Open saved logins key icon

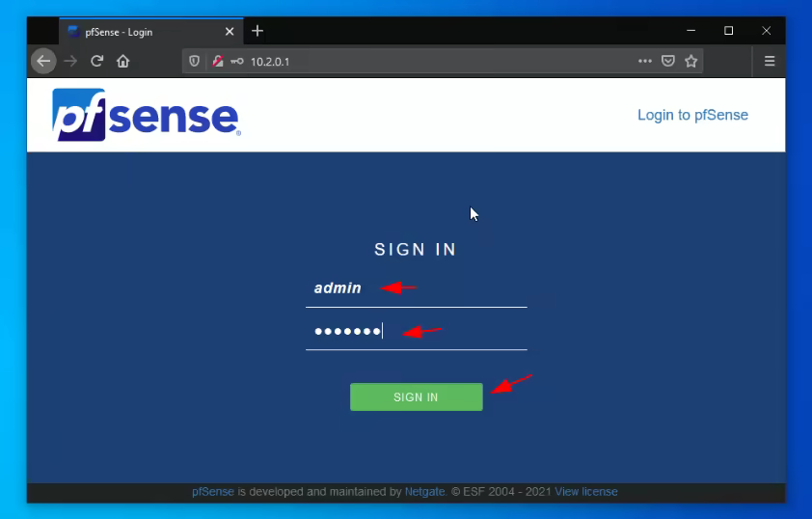[237, 62]
